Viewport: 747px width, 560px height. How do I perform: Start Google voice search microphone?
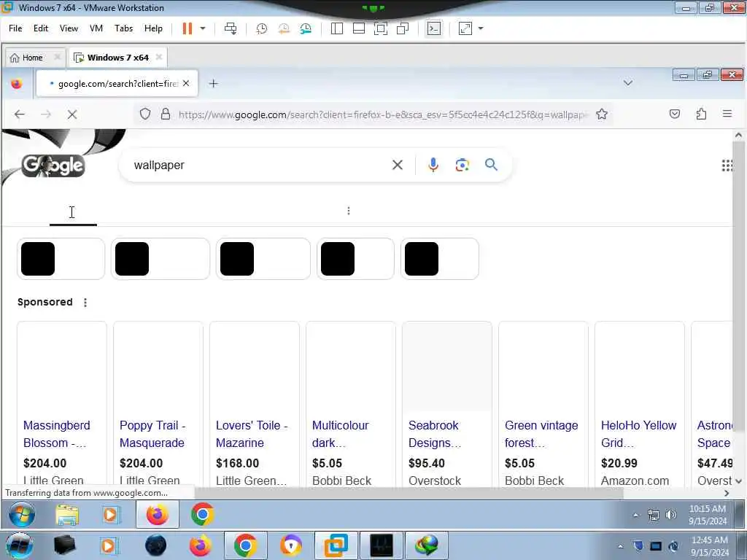coord(433,165)
